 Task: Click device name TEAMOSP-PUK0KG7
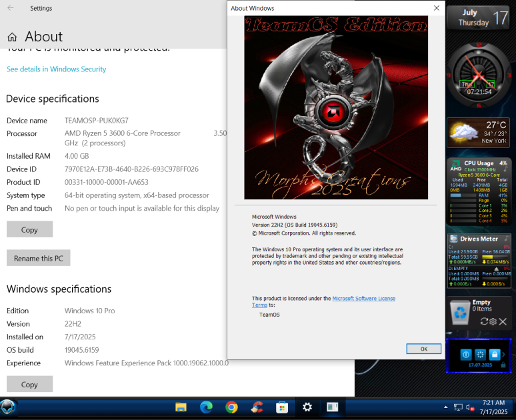coord(97,121)
